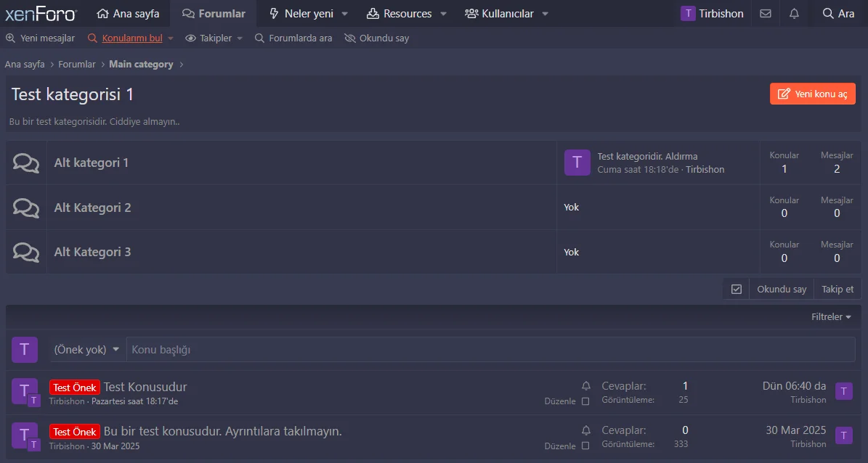Click the bell icon on Test Konusudur thread

(x=586, y=386)
